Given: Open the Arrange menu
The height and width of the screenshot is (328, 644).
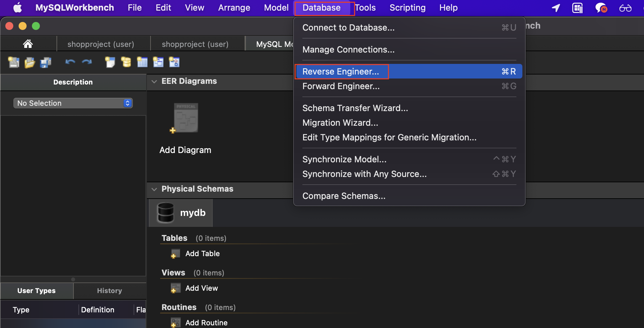Looking at the screenshot, I should tap(234, 8).
